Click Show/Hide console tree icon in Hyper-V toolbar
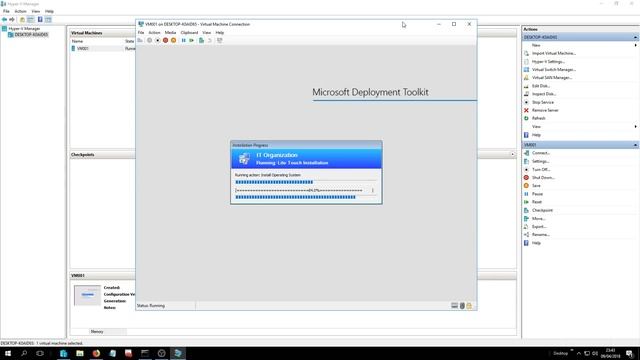The image size is (640, 360). coord(31,20)
